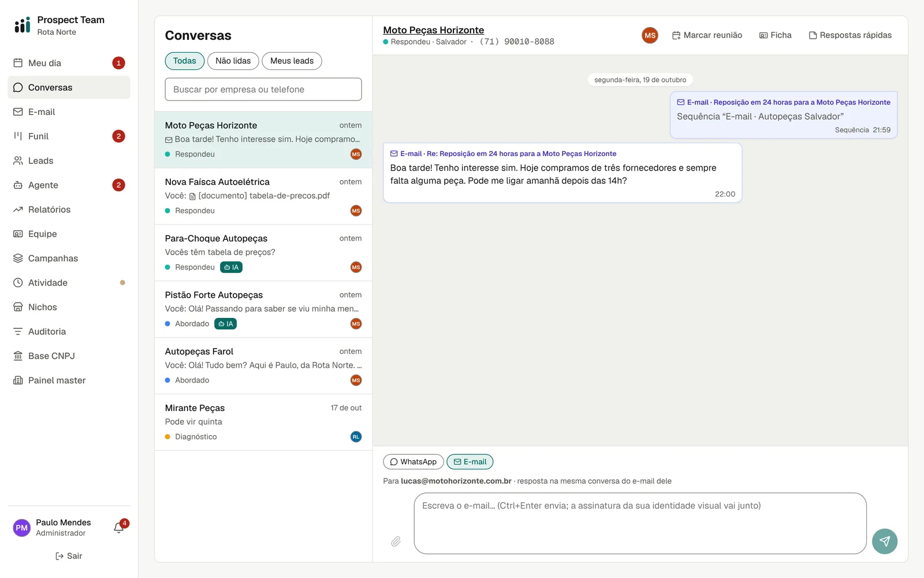Click the lucas@motohorizonte.com.br recipient address
The height and width of the screenshot is (578, 924).
click(x=456, y=481)
